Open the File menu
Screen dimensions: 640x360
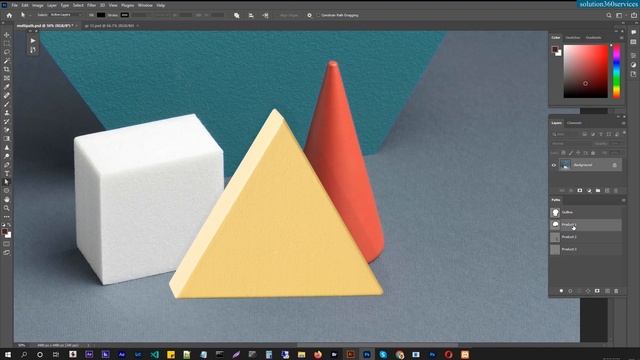[x=14, y=5]
